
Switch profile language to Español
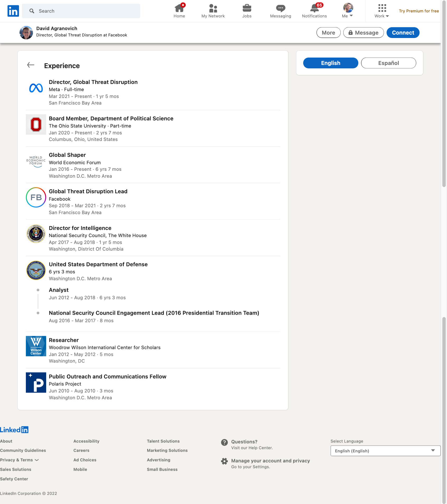click(388, 63)
